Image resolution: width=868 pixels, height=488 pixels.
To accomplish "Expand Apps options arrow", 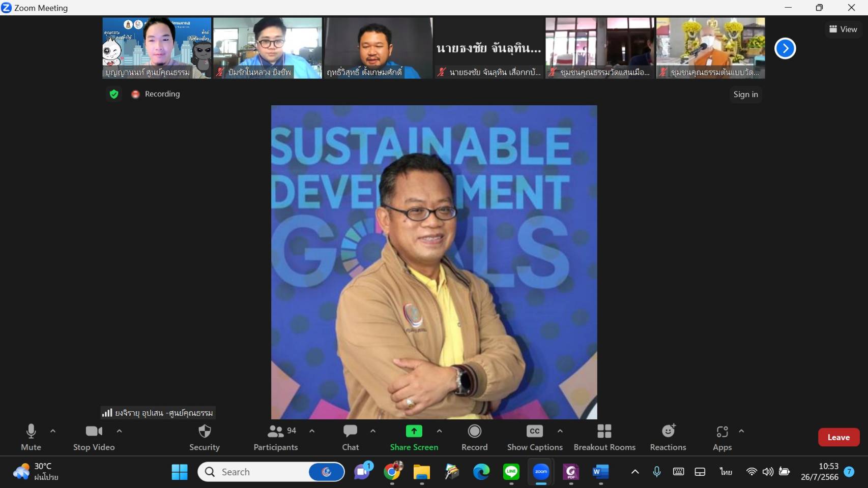I will 741,431.
